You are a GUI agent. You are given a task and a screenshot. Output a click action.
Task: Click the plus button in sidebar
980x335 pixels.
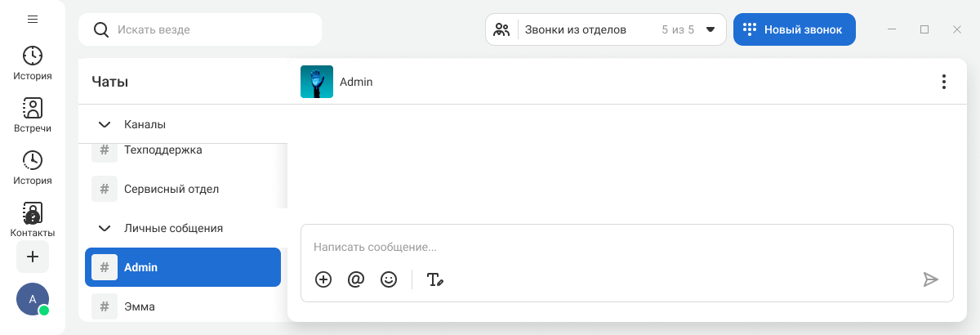tap(33, 257)
